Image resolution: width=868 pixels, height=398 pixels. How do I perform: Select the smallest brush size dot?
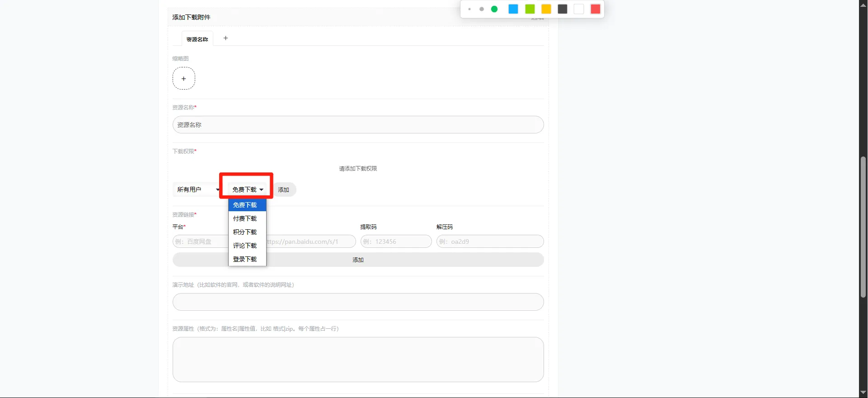click(x=469, y=9)
